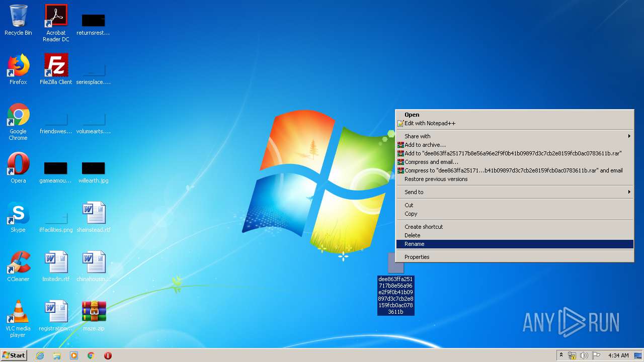Open the taskbar clock showing 4:34 AM

click(618, 355)
